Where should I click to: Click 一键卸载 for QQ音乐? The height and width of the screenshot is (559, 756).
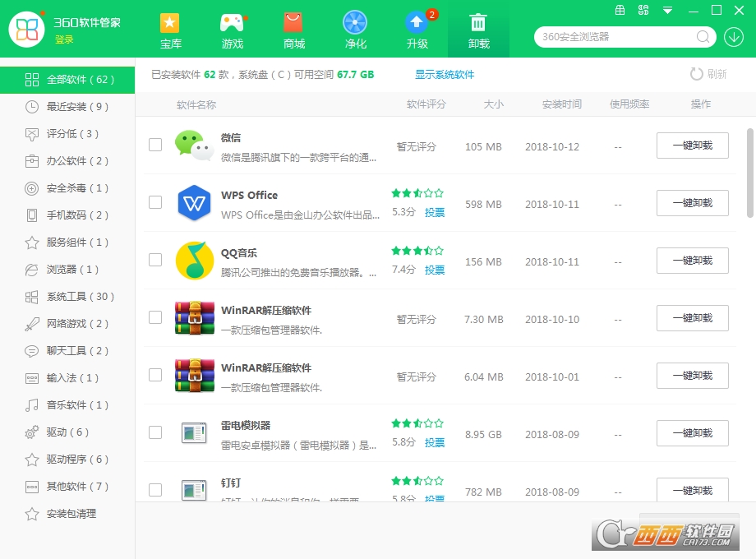[693, 261]
